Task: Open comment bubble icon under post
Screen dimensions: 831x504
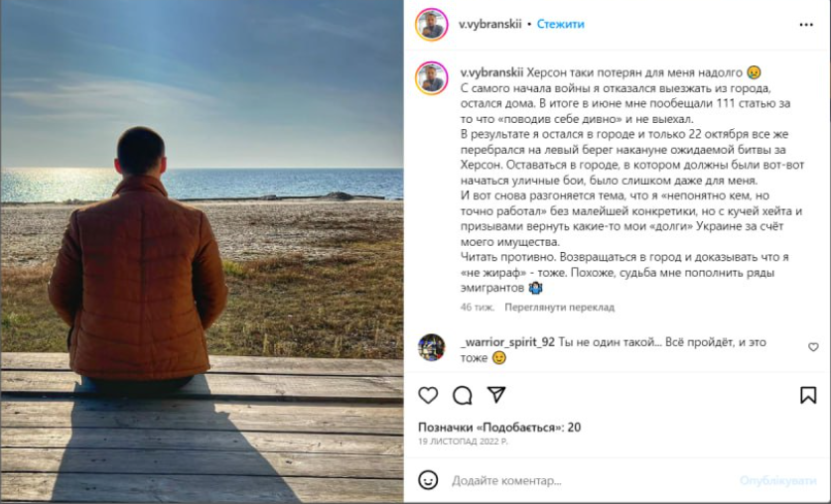Action: pyautogui.click(x=462, y=395)
